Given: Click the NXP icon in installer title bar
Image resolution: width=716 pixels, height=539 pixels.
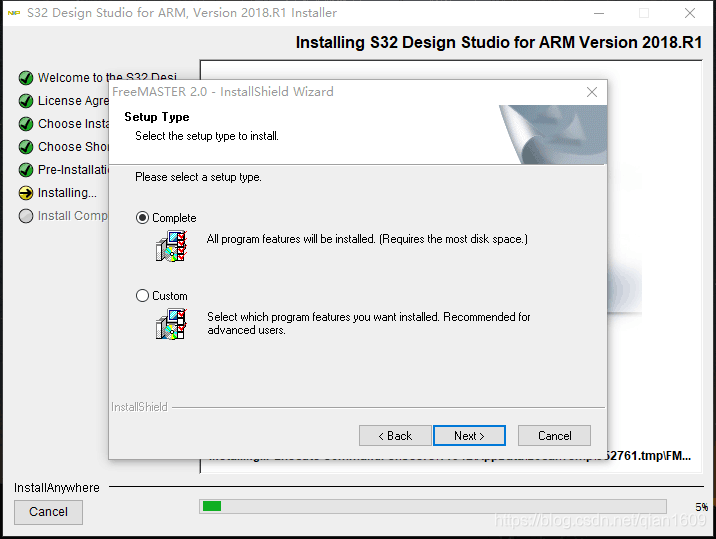Looking at the screenshot, I should [x=13, y=13].
